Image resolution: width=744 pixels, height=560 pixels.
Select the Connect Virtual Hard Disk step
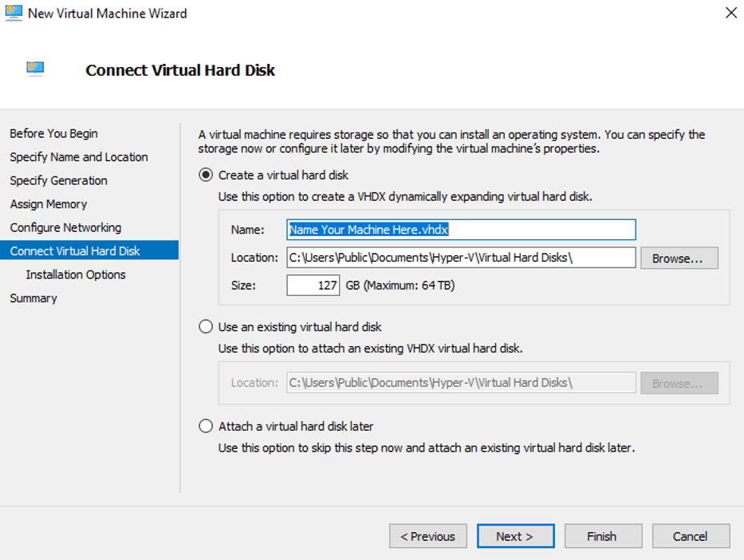(75, 250)
